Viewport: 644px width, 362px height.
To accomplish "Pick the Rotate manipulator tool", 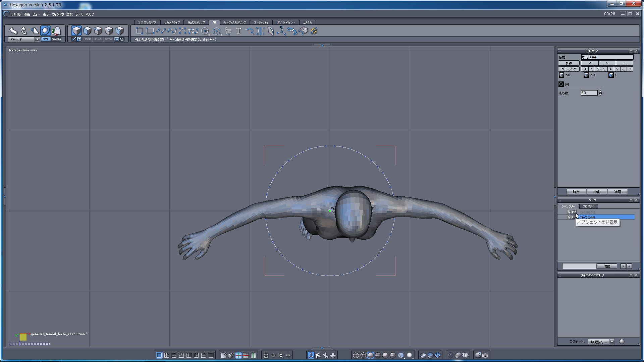I will pos(24,31).
